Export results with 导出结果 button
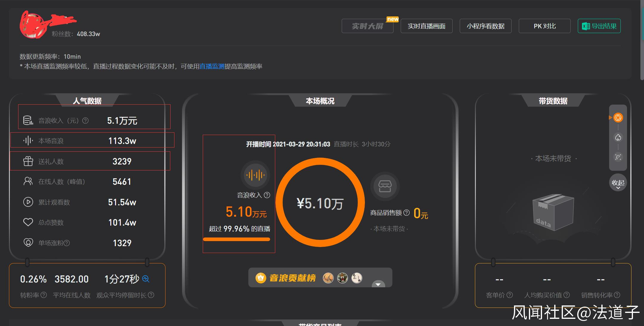 tap(599, 26)
